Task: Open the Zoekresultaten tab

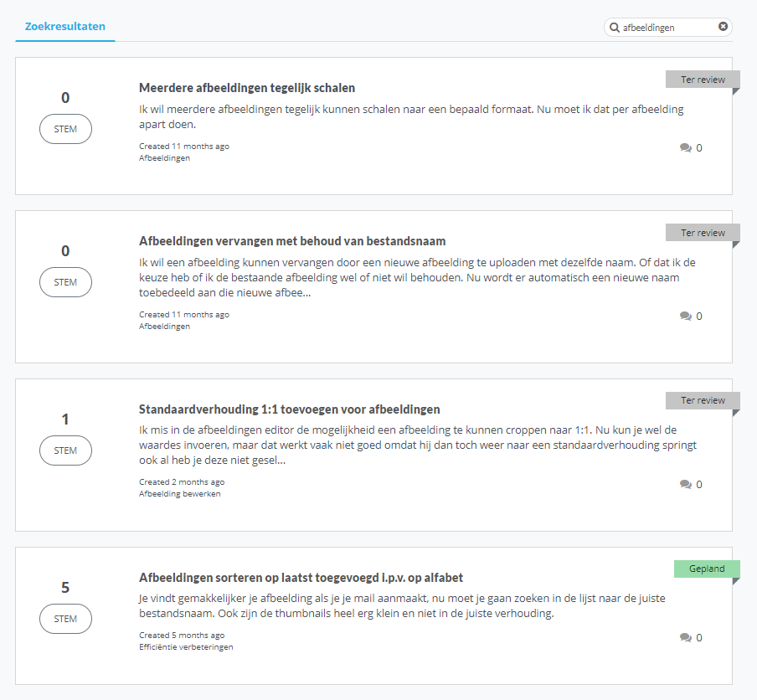Action: (65, 27)
